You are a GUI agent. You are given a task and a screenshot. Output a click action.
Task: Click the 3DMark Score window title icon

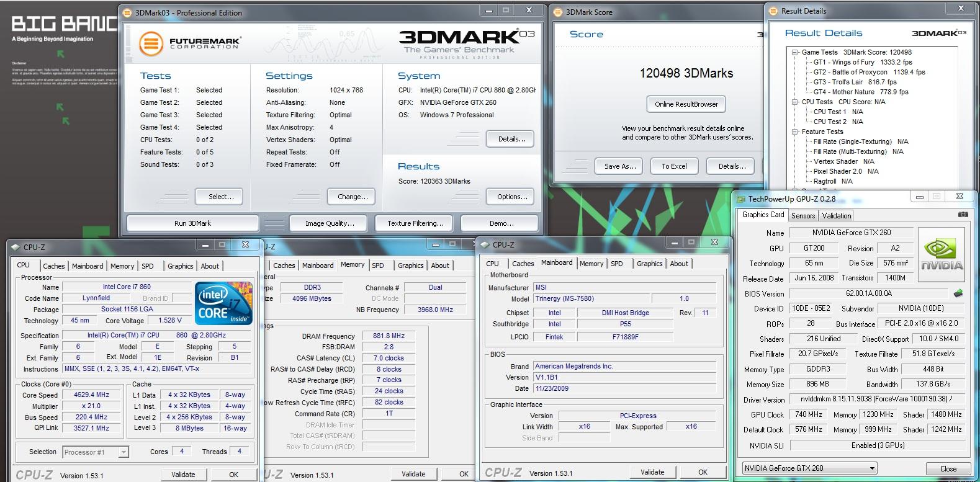(559, 12)
